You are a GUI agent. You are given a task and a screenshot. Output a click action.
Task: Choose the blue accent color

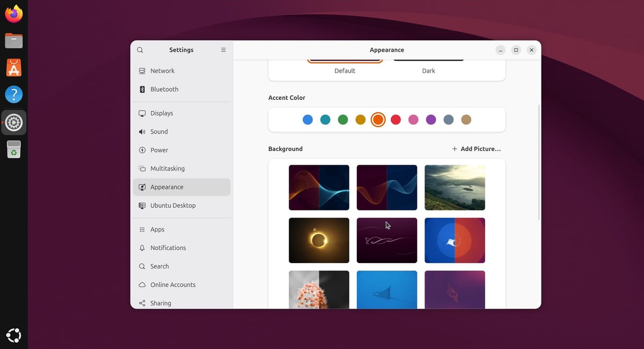coord(308,120)
